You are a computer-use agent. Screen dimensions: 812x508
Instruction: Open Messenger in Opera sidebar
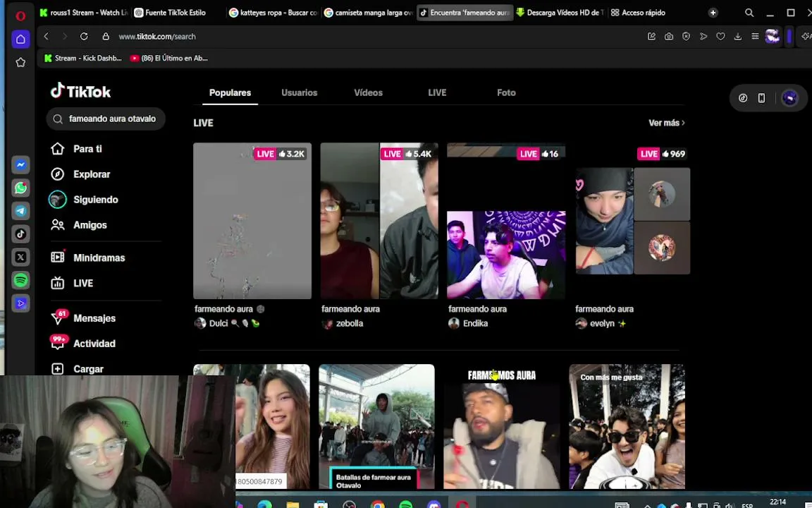pyautogui.click(x=20, y=165)
